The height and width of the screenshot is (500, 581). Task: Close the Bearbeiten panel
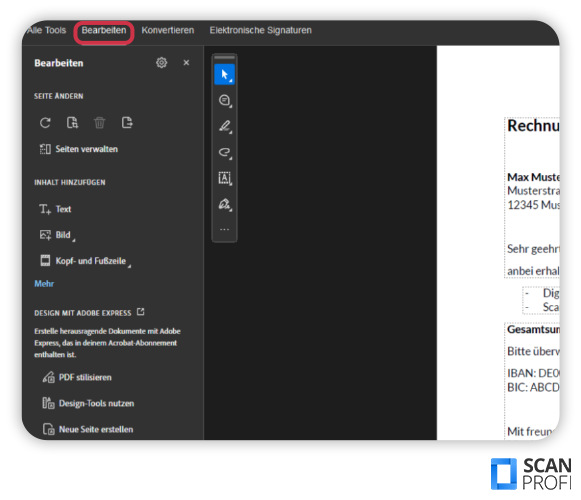point(186,63)
